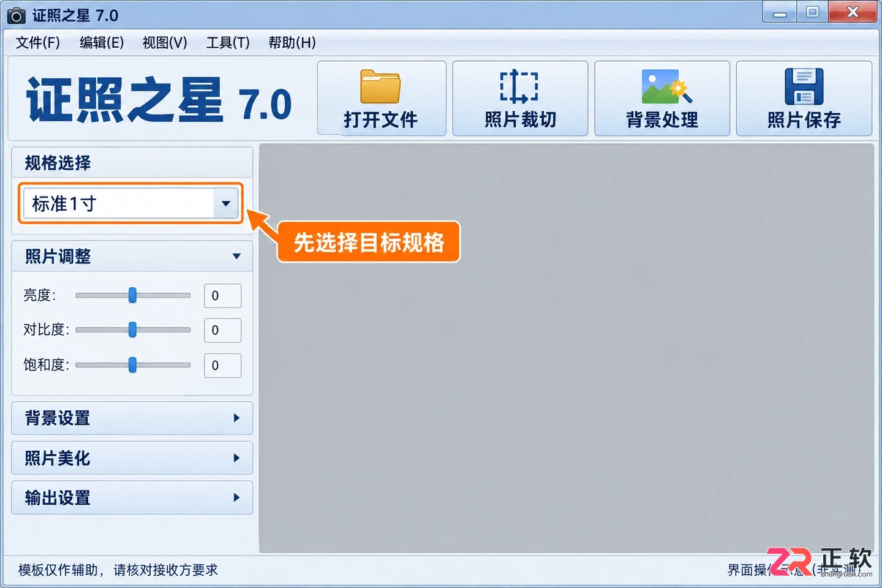Click the 对比度 value field
Viewport: 882px width, 588px height.
[x=222, y=330]
